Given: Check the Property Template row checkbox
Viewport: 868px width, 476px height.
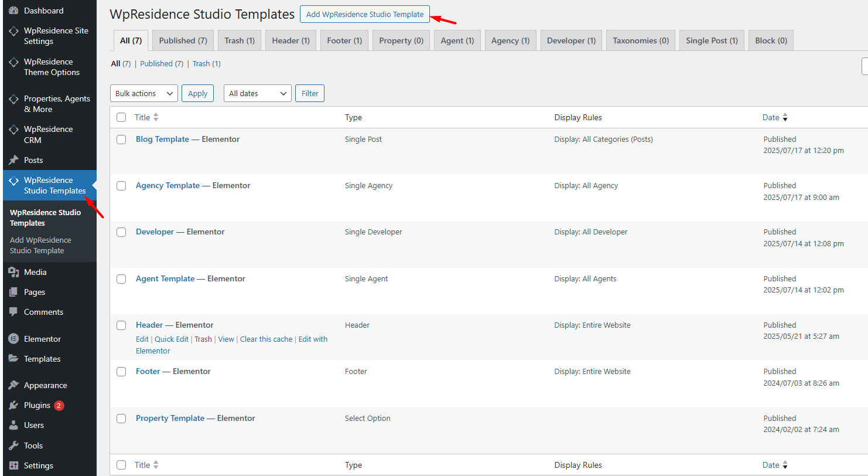Looking at the screenshot, I should point(121,419).
